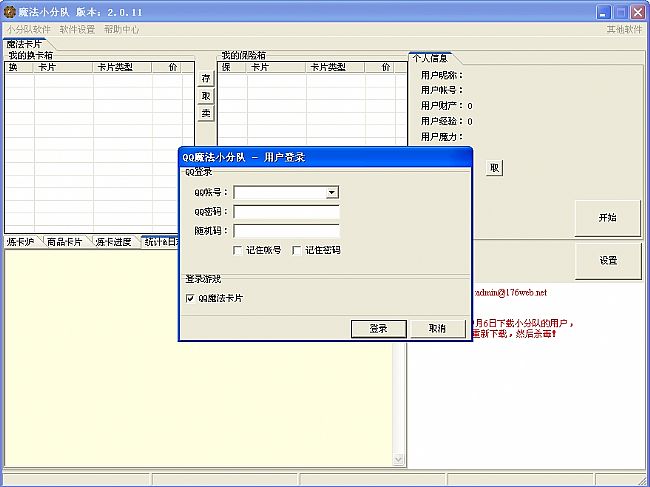Image resolution: width=650 pixels, height=487 pixels.
Task: Open the 小分队软件 menu
Action: click(x=29, y=29)
